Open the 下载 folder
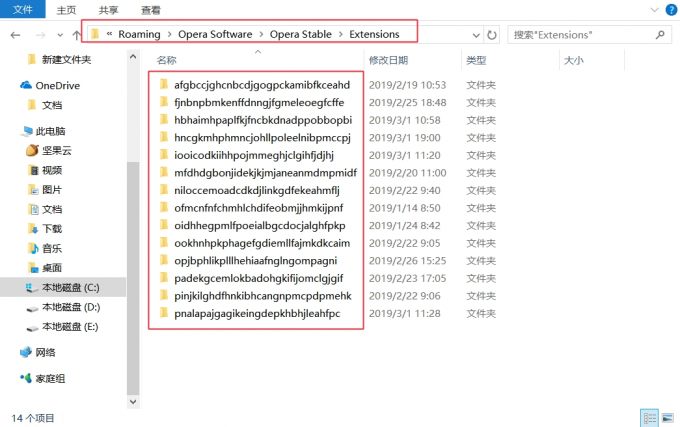Image resolution: width=680 pixels, height=427 pixels. click(45, 228)
